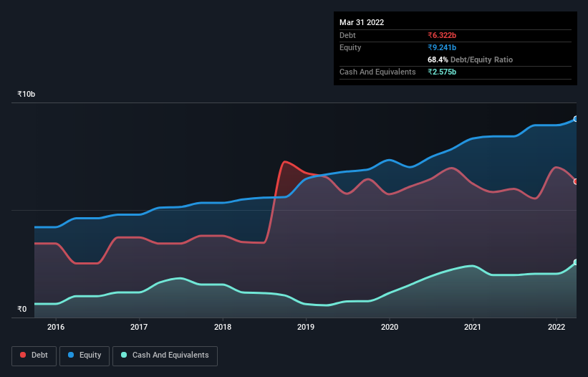This screenshot has height=377, width=588.
Task: Select the Debt endpoint marker on chart
Action: click(x=576, y=181)
